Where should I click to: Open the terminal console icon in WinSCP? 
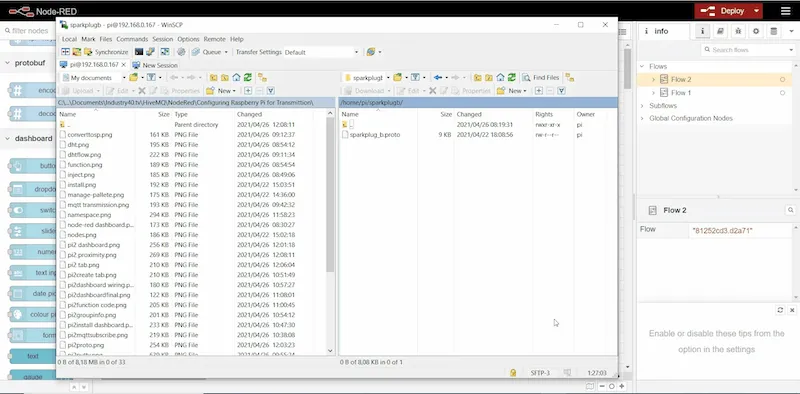point(139,52)
